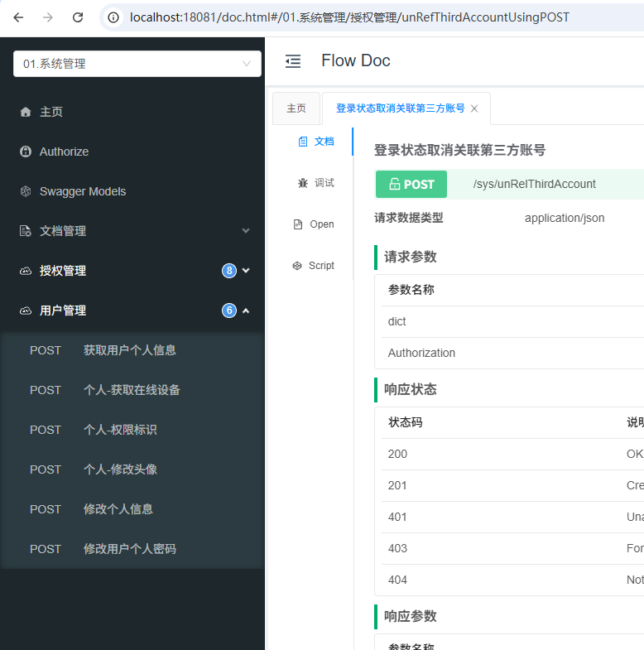Click the sidebar collapse icon beside Flow Doc
Screen dimensions: 644x650
tap(292, 60)
